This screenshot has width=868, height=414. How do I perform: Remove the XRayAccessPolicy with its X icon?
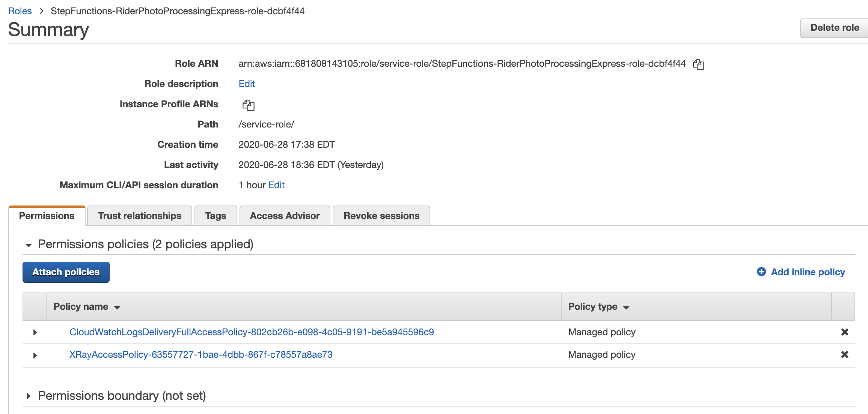[x=845, y=354]
